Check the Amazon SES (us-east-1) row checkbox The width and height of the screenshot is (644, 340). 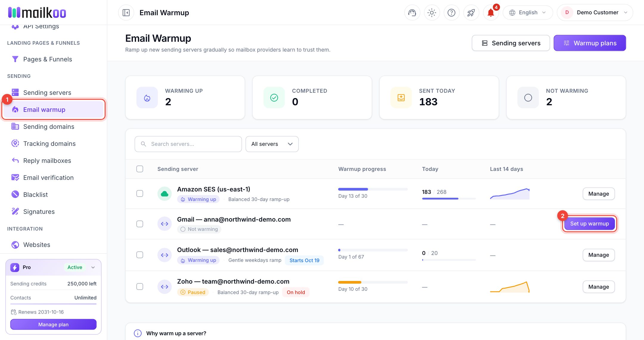tap(140, 194)
